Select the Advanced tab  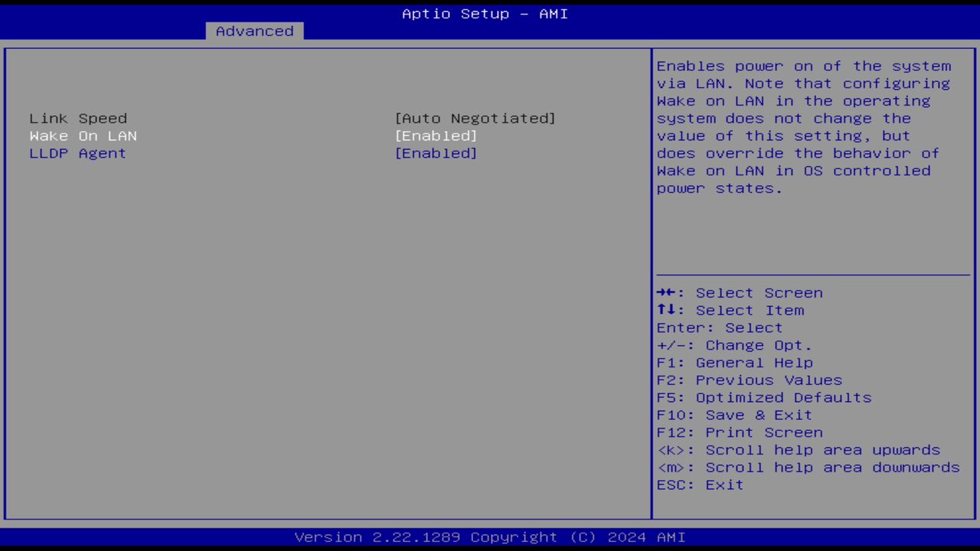point(254,31)
